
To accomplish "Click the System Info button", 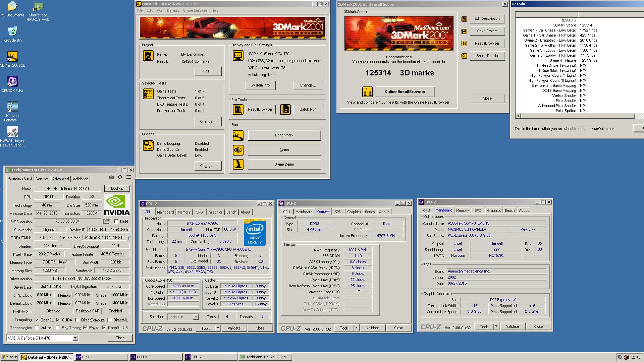I will (x=260, y=85).
